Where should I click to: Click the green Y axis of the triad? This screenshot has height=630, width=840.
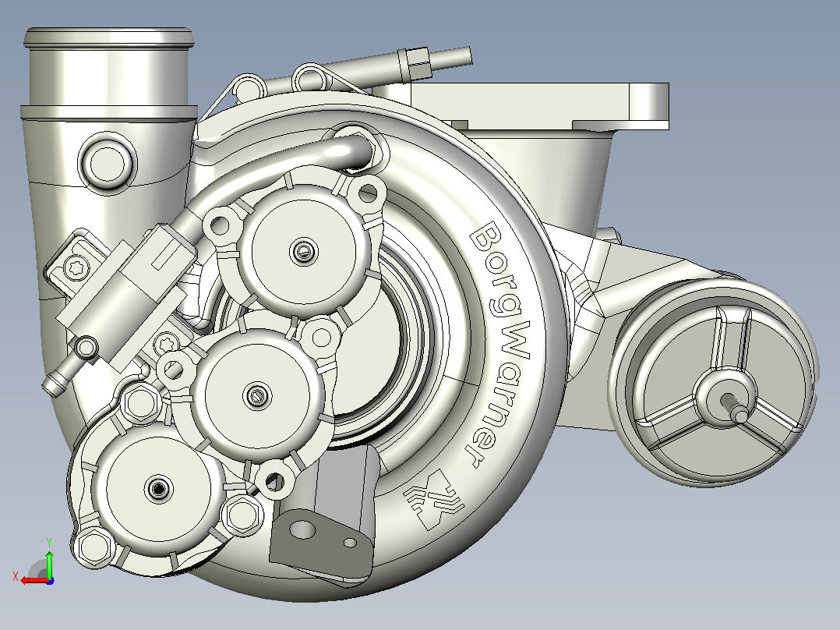pos(49,564)
